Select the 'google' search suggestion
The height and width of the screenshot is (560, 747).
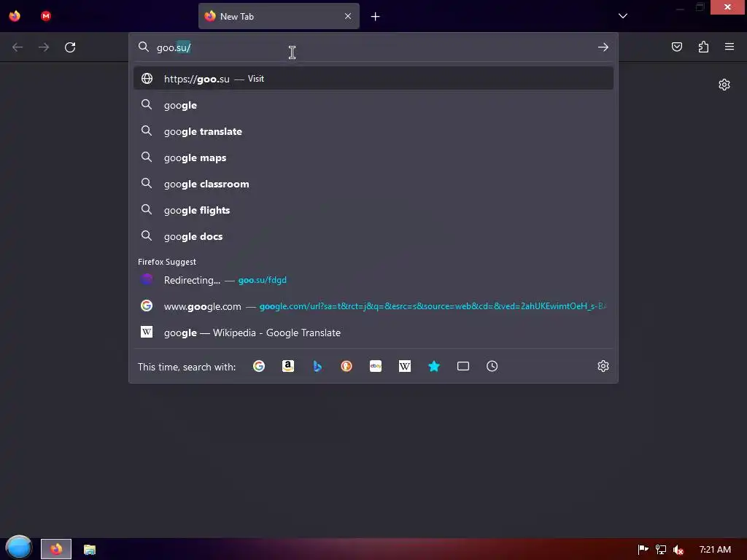click(x=373, y=105)
